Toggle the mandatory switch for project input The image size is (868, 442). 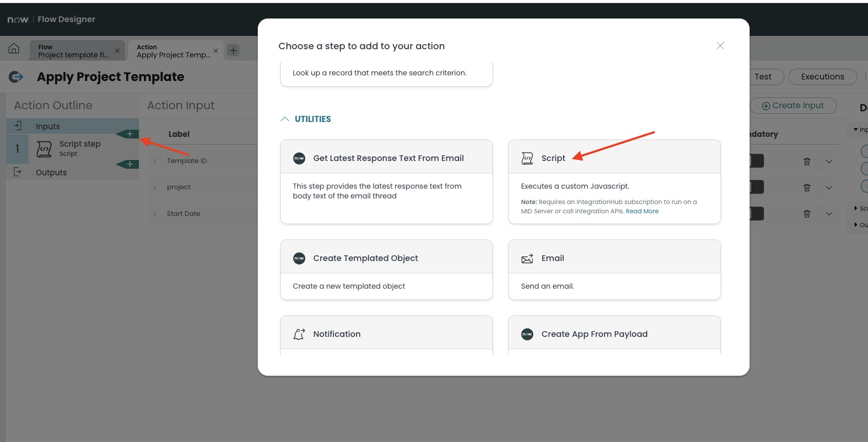[x=757, y=187]
